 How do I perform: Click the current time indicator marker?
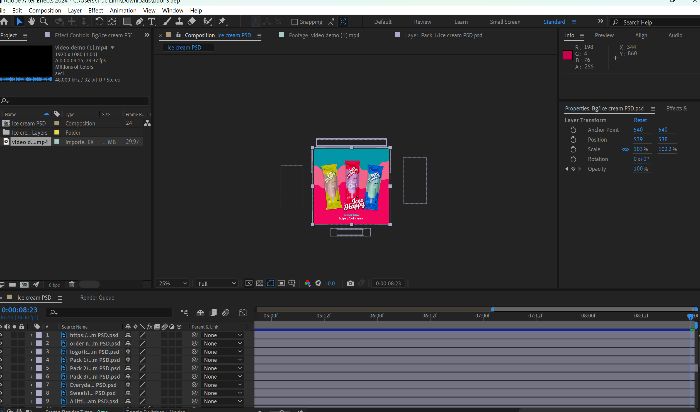691,316
